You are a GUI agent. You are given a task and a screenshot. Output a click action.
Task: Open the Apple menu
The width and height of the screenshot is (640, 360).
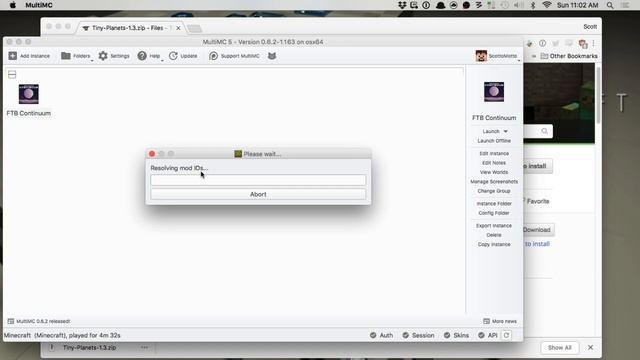tap(13, 5)
